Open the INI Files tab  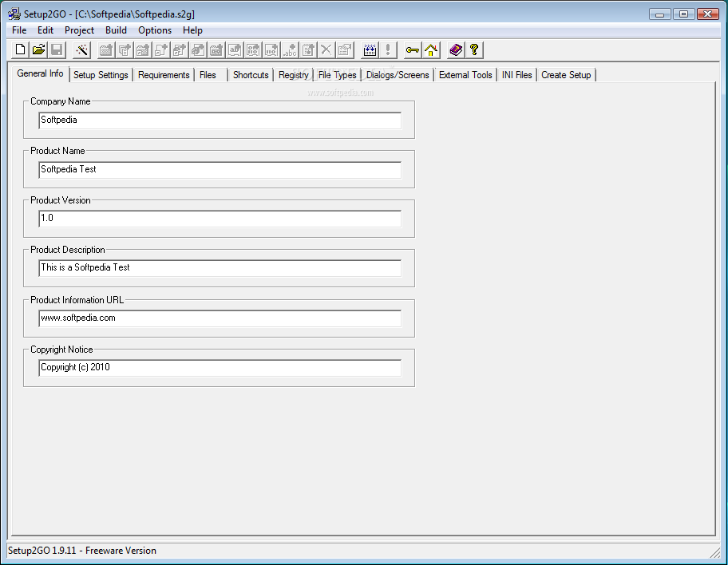point(517,75)
